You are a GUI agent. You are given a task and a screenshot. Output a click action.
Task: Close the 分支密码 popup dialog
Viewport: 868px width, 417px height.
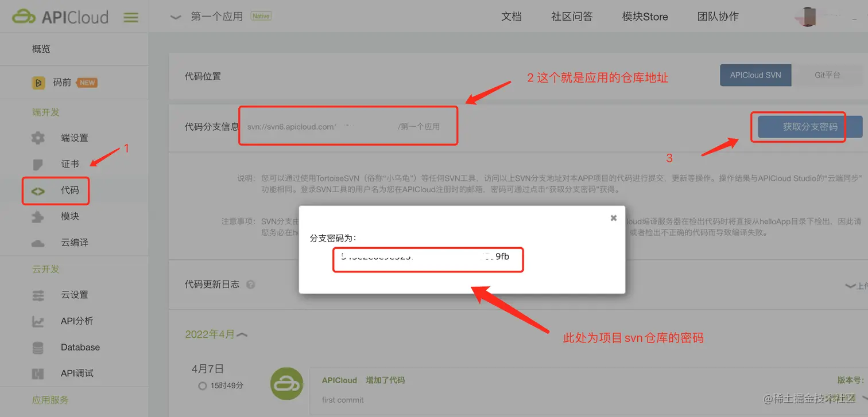point(614,218)
